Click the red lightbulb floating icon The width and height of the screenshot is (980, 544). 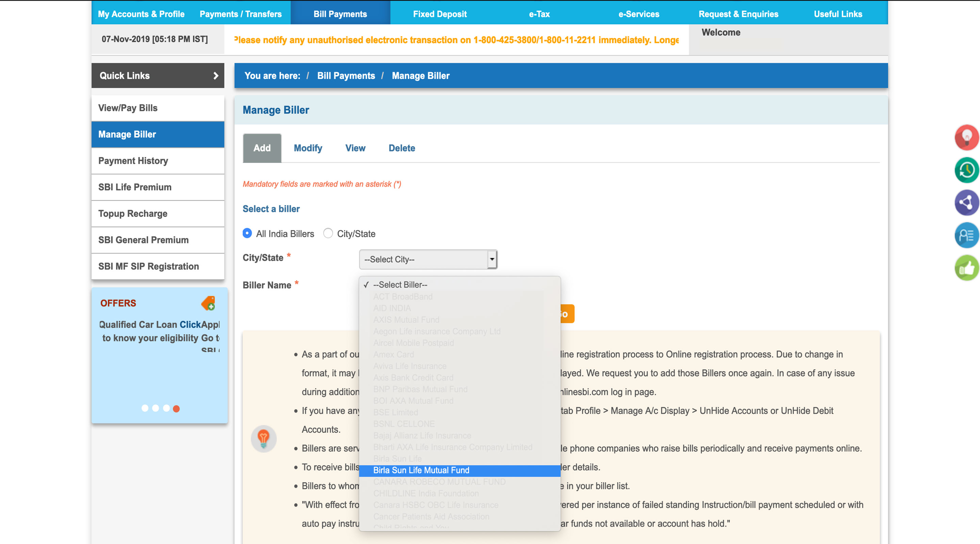click(966, 137)
